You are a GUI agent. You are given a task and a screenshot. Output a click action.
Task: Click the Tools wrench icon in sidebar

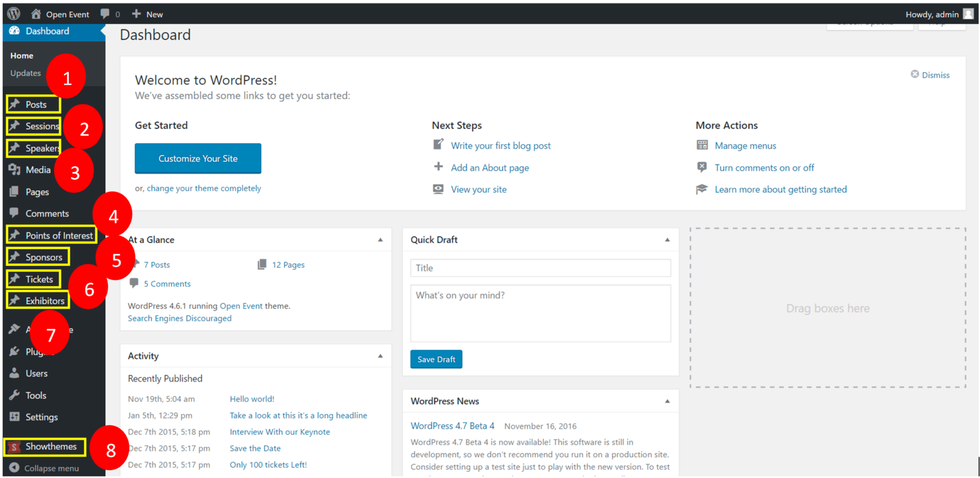(x=14, y=395)
